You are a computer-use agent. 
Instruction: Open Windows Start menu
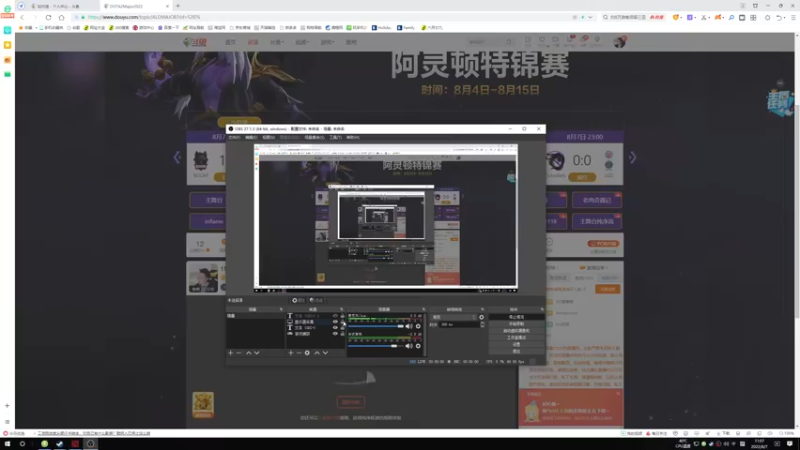7,444
